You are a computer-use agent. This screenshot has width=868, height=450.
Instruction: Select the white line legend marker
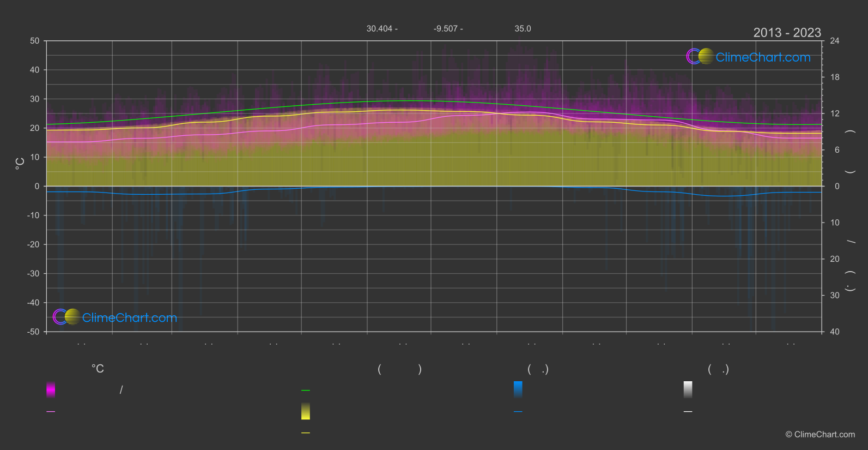coord(688,412)
